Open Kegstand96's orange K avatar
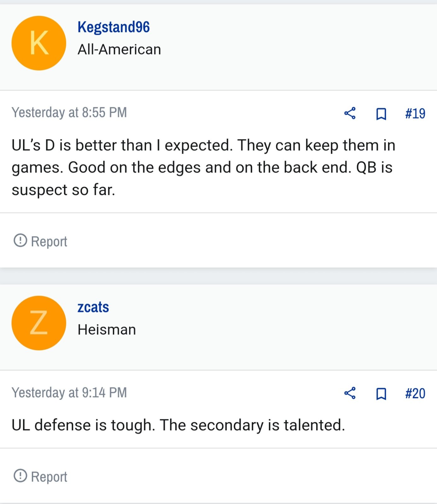 point(39,43)
